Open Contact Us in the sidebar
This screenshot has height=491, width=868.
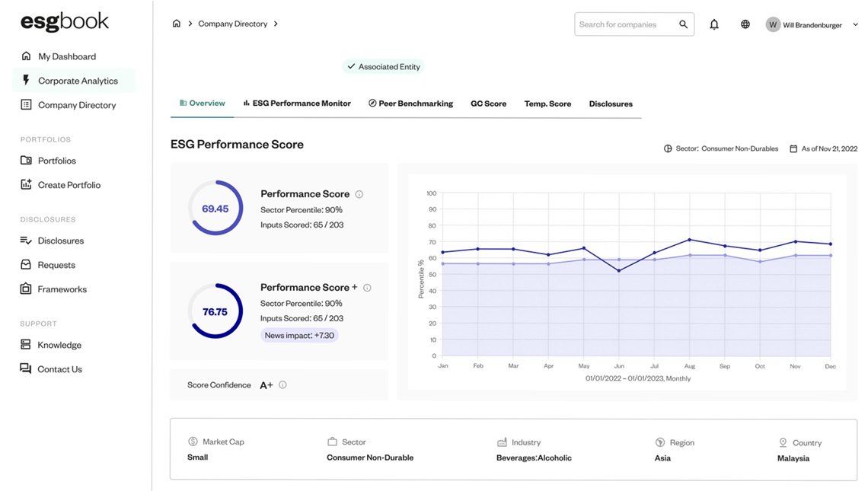click(59, 368)
